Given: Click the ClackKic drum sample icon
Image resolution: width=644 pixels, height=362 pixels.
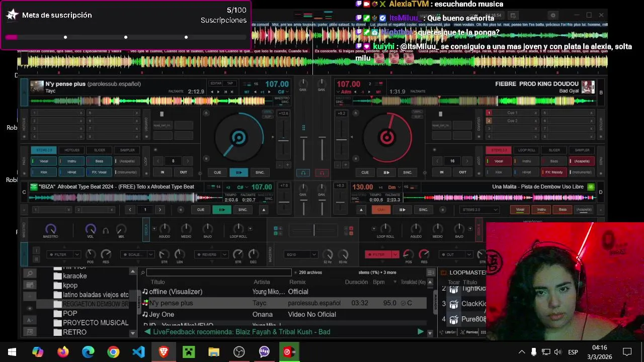Looking at the screenshot, I should coord(454,304).
